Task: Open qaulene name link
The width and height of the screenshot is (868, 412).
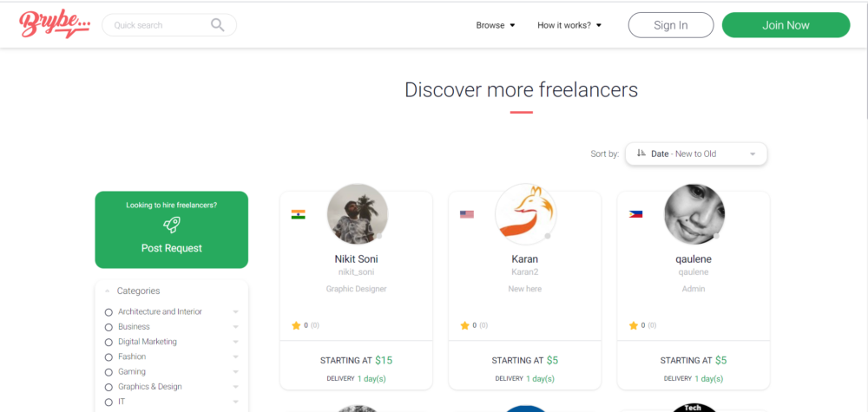Action: pos(694,258)
